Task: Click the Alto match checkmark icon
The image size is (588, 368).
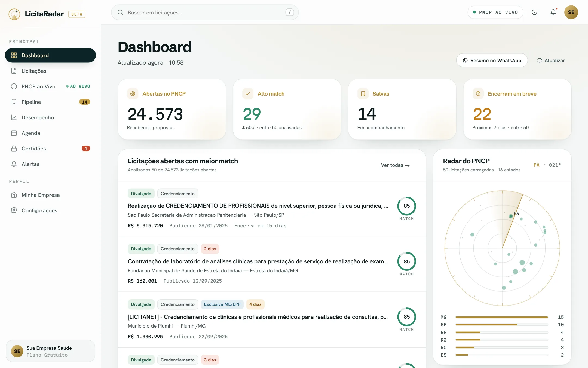Action: click(248, 94)
